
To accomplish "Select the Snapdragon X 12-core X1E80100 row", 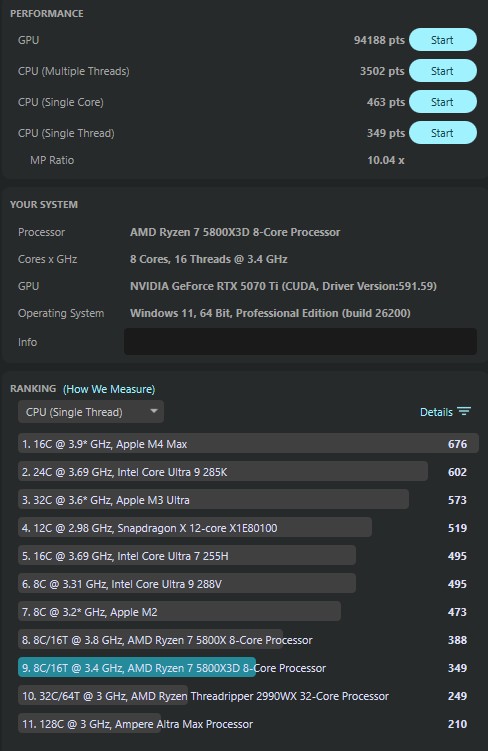I will [x=248, y=528].
